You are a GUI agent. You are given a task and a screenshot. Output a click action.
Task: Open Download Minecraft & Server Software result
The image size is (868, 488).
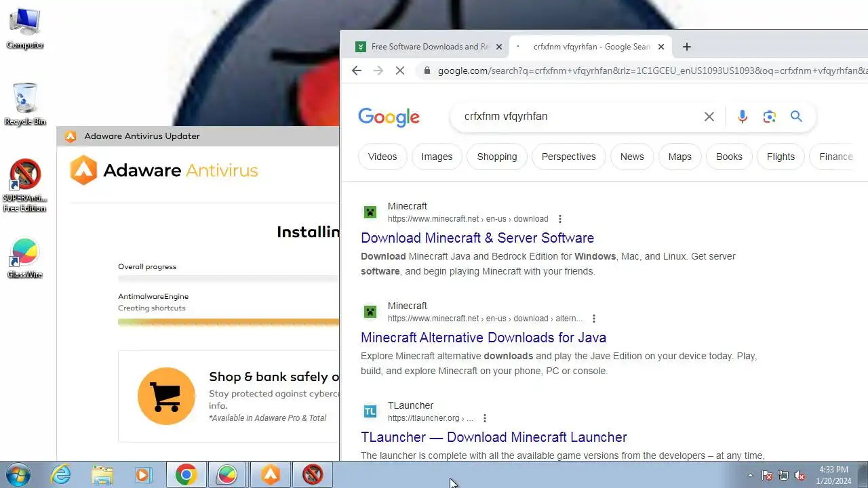477,238
